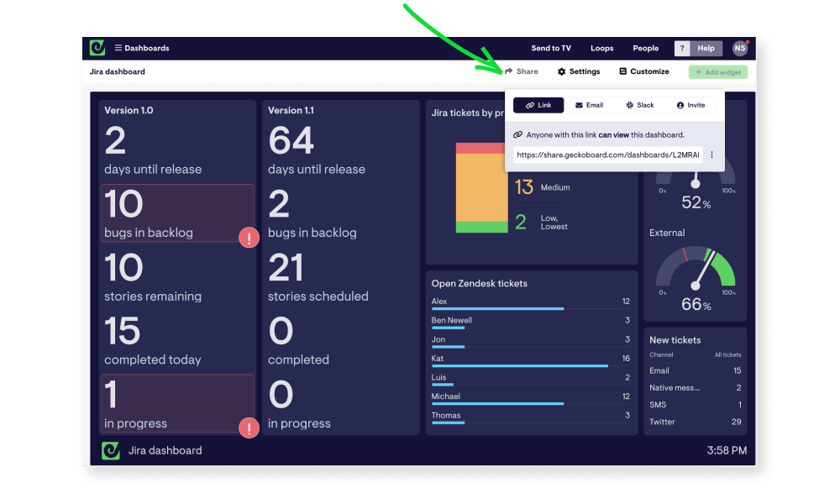Open the three-dot menu beside the link
The image size is (840, 504).
[x=712, y=155]
